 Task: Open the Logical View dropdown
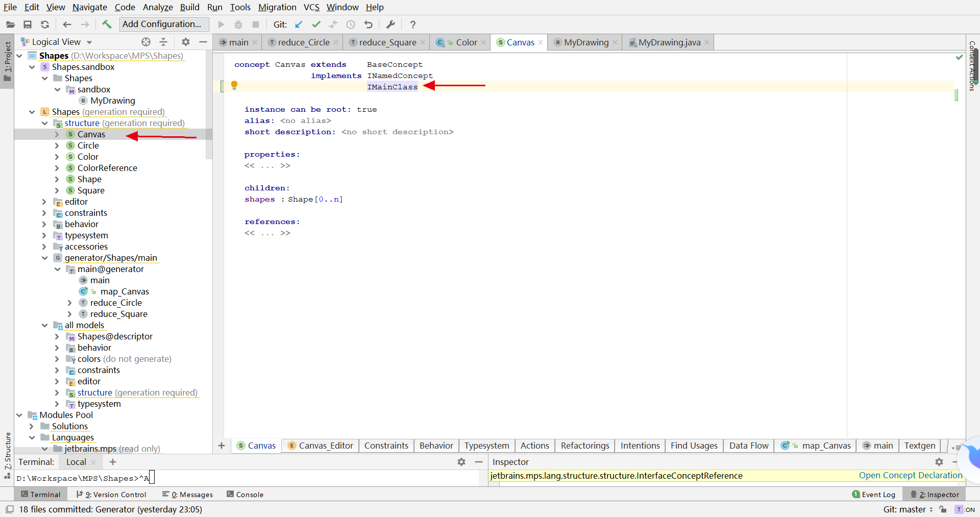(89, 41)
